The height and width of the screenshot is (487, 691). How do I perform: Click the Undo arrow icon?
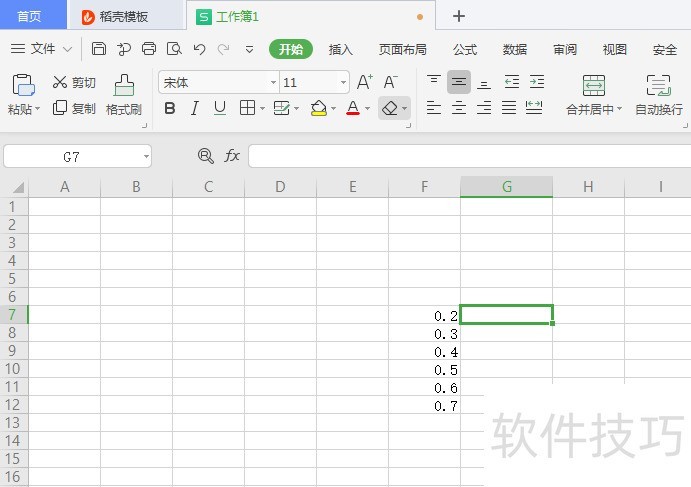coord(199,49)
